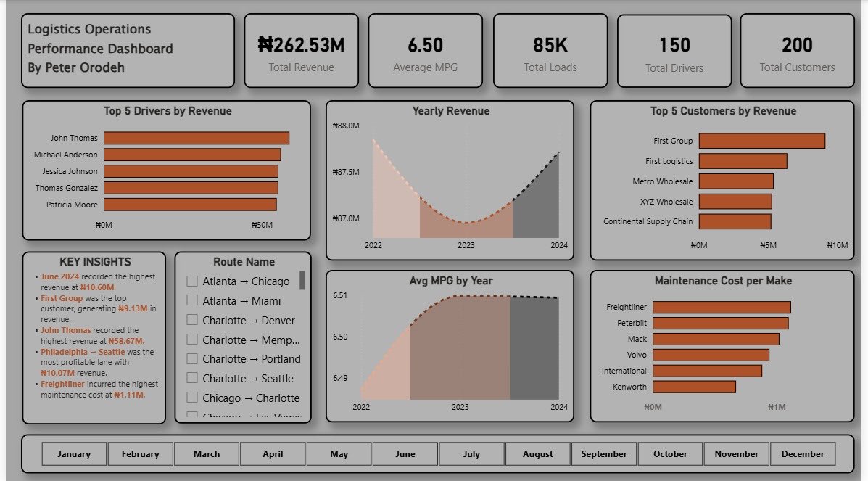Select Metro Wholesale customer bar

point(736,181)
